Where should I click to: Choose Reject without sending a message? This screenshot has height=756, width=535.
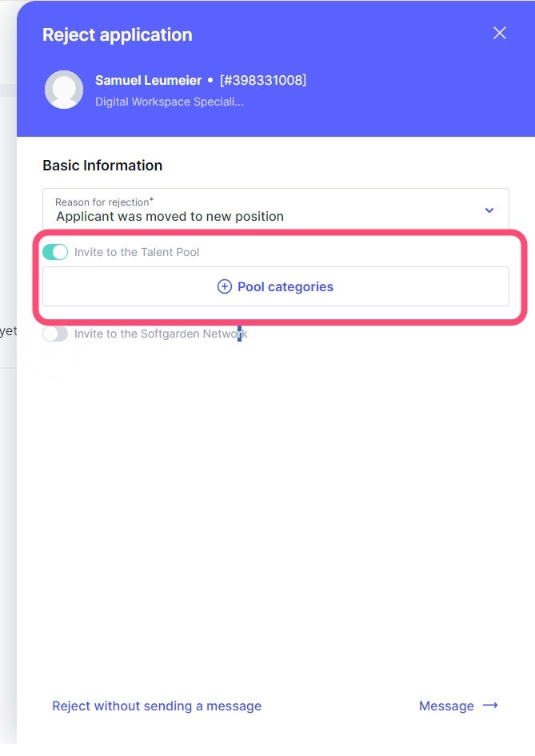tap(157, 706)
